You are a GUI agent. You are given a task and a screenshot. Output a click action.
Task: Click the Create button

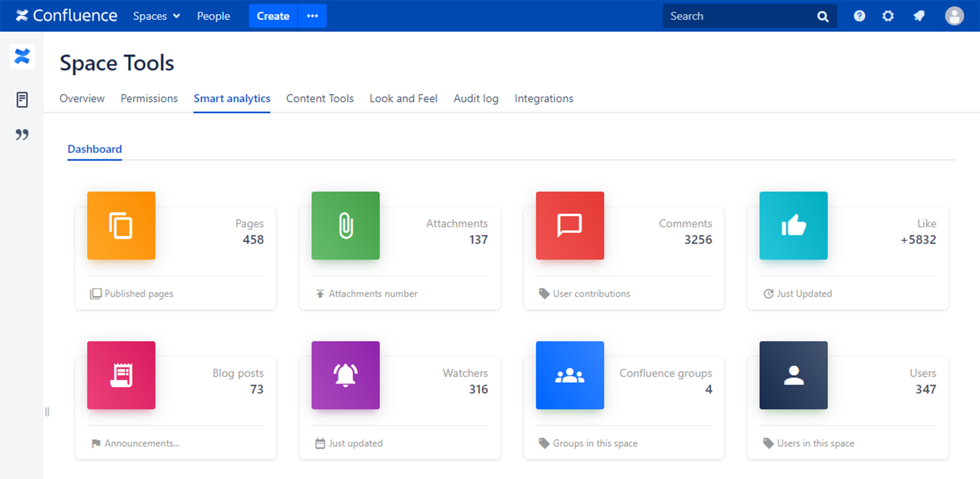coord(273,16)
